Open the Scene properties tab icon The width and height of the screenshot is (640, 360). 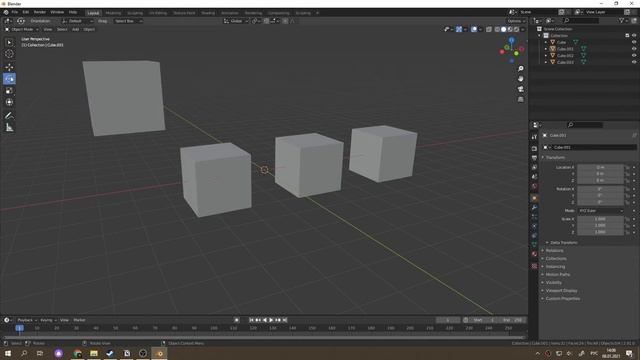(x=534, y=177)
